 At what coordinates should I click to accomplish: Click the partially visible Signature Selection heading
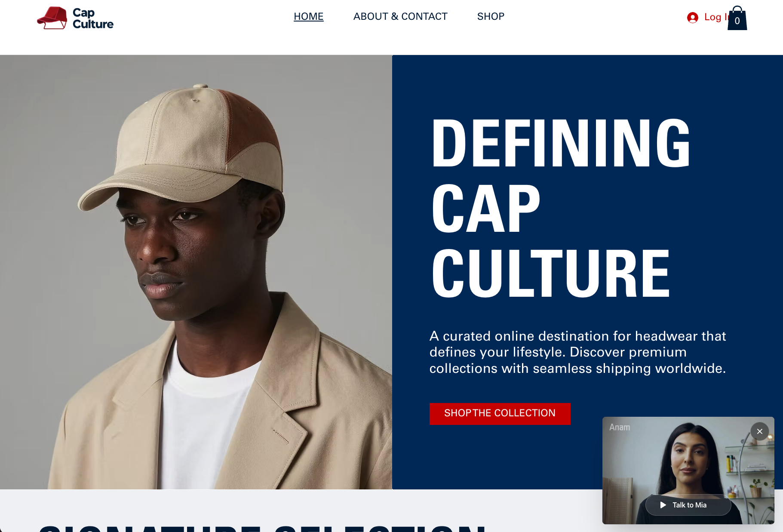tap(262, 529)
